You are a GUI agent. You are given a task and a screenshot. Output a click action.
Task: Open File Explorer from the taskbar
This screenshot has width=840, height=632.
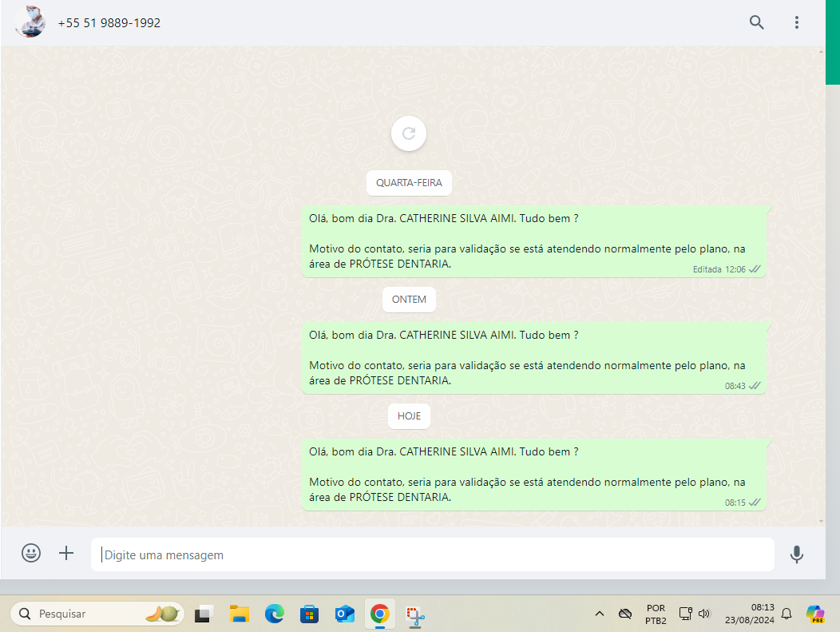[x=240, y=614]
